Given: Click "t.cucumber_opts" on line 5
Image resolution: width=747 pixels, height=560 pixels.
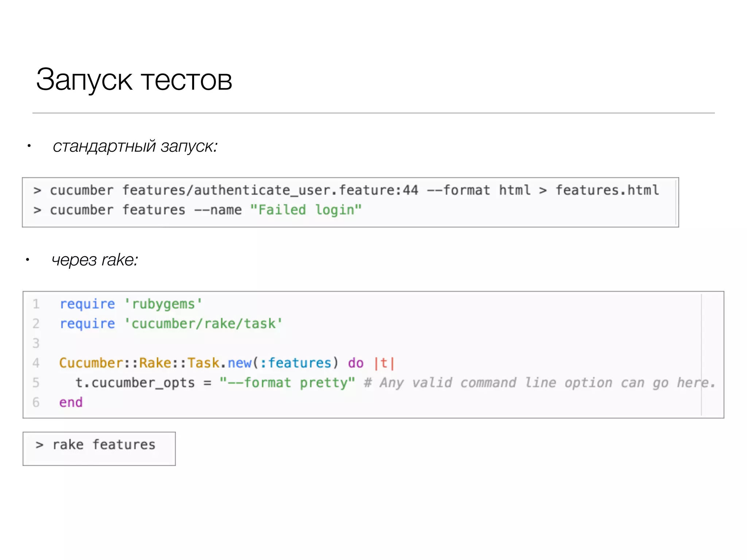Looking at the screenshot, I should 135,383.
